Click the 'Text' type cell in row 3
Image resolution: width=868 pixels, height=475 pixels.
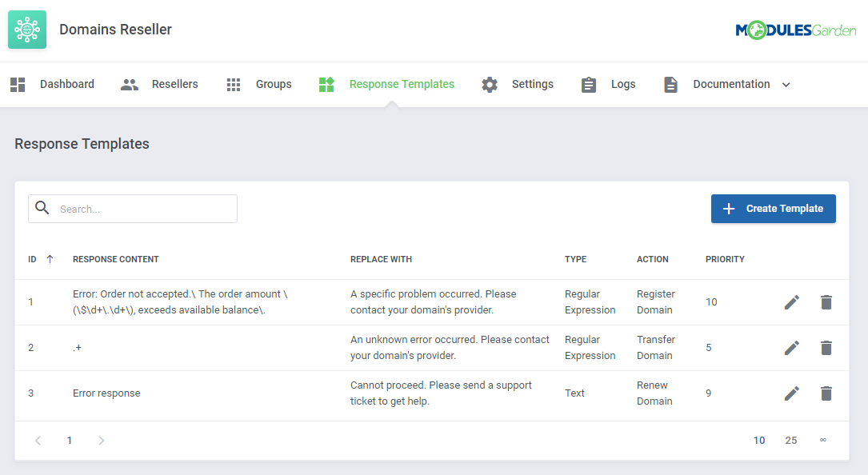[574, 393]
